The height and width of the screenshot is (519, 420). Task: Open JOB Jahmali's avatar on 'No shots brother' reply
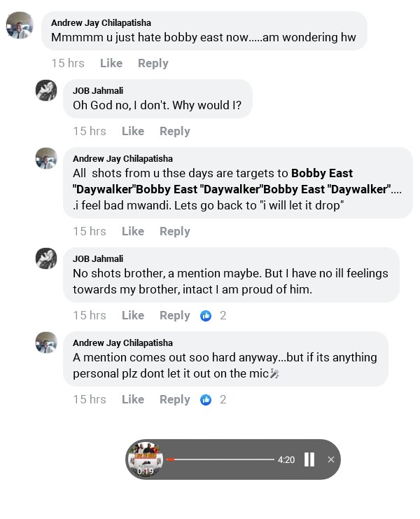[47, 258]
